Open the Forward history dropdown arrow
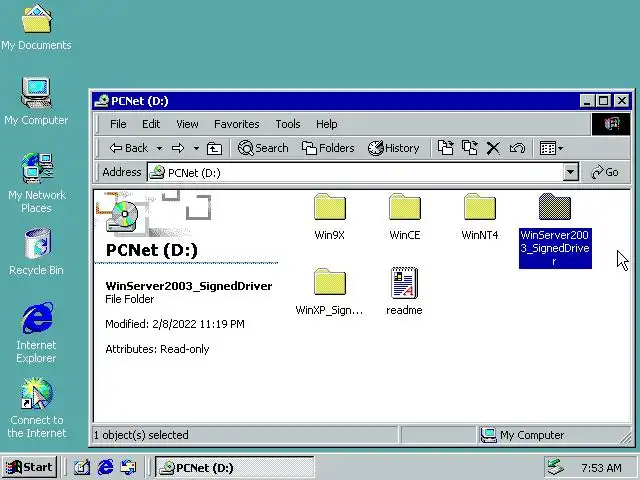This screenshot has width=640, height=480. pyautogui.click(x=196, y=148)
